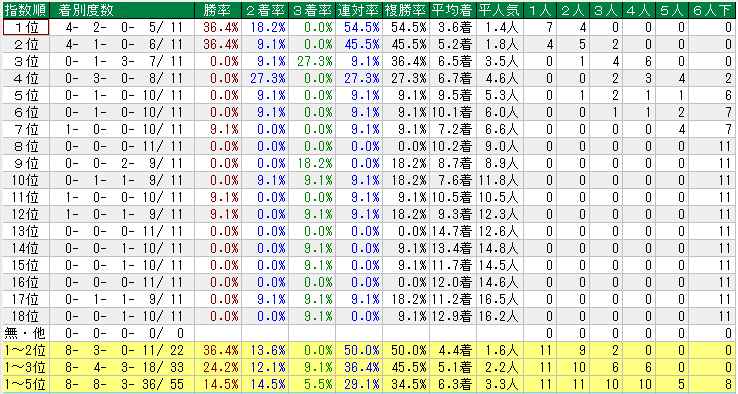Viewport: 738px width, 394px height.
Task: Select the 1人 column header
Action: coord(540,10)
